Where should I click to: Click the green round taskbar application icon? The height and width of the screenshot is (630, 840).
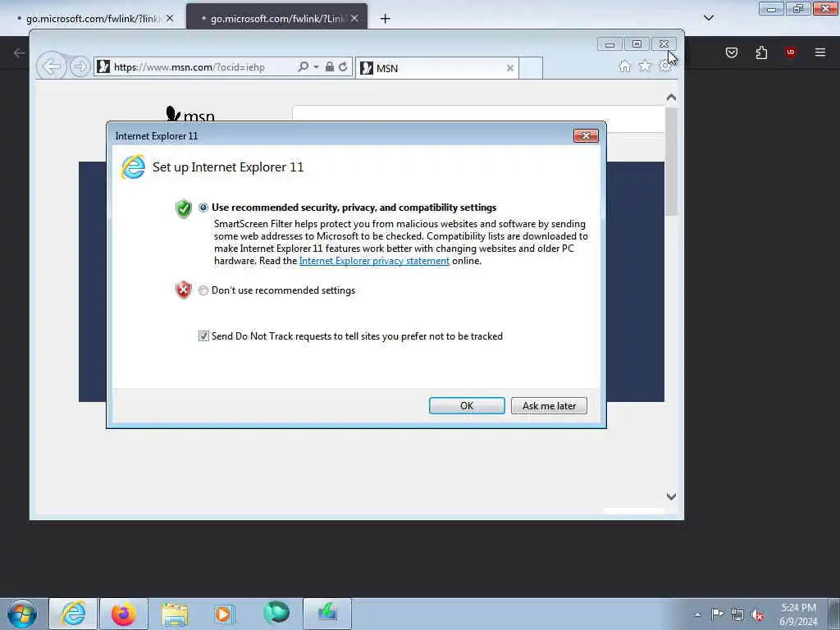pyautogui.click(x=276, y=614)
